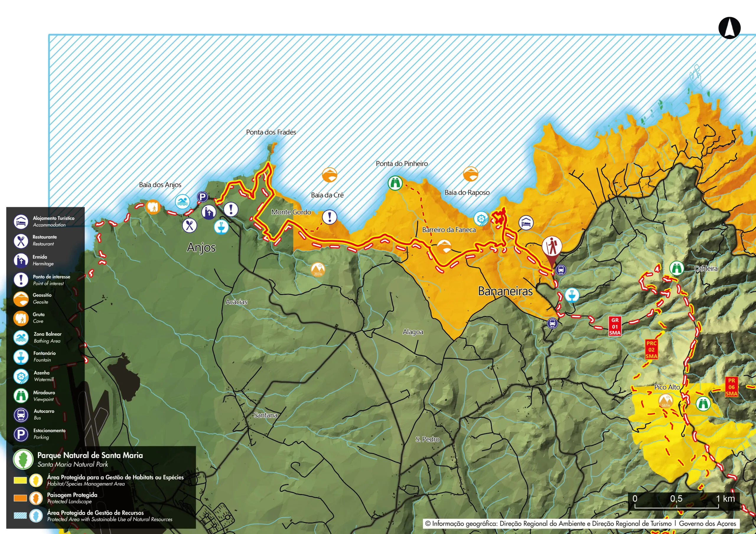The width and height of the screenshot is (756, 534).
Task: Click the Fontanário fountain icon in the legend
Action: (x=21, y=357)
